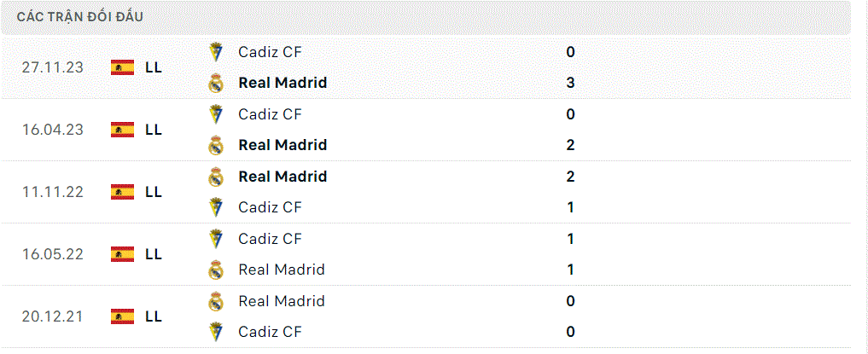Click Spain flag next to 27.11.23
868x354 pixels.
[122, 67]
